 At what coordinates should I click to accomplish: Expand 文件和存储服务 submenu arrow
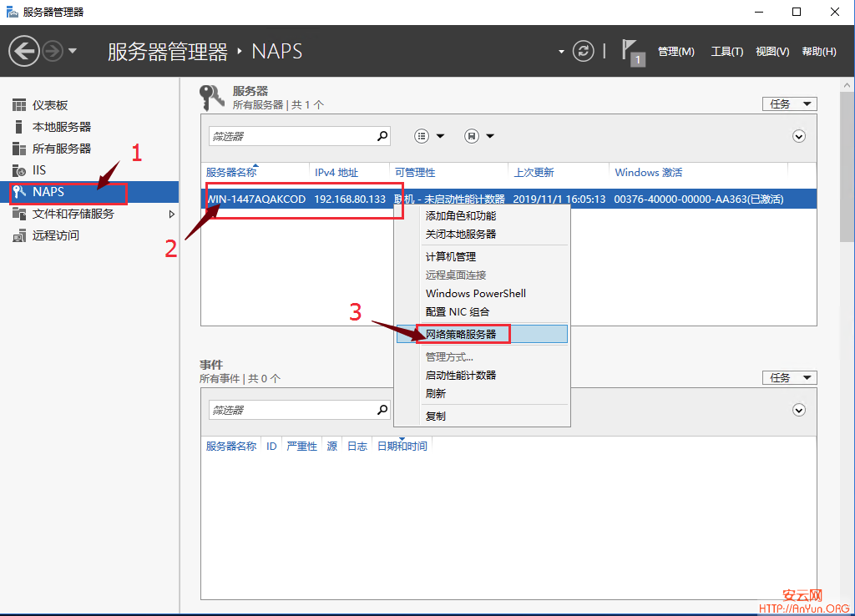(x=172, y=215)
